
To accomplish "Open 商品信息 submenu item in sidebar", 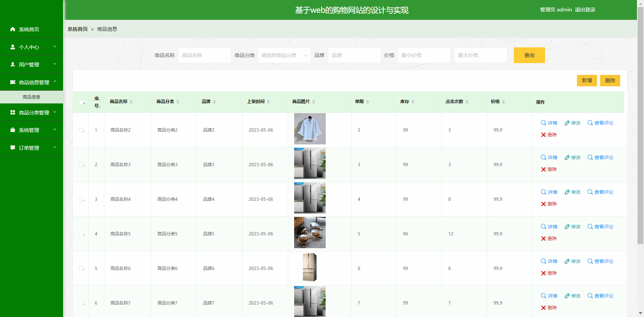I will (32, 97).
